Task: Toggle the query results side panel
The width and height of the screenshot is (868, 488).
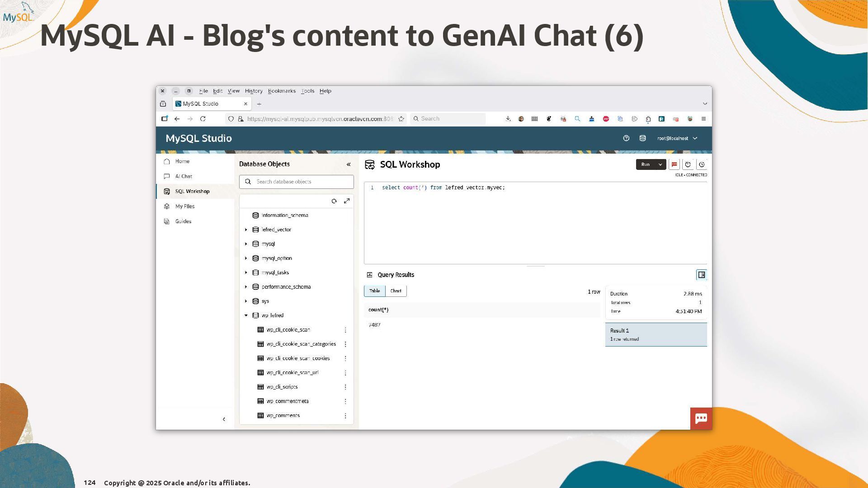Action: [x=701, y=275]
